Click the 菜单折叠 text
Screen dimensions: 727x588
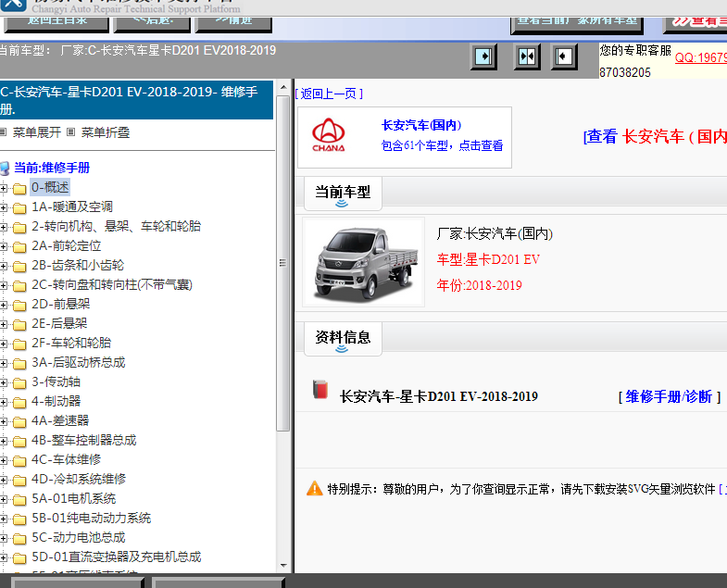point(106,132)
